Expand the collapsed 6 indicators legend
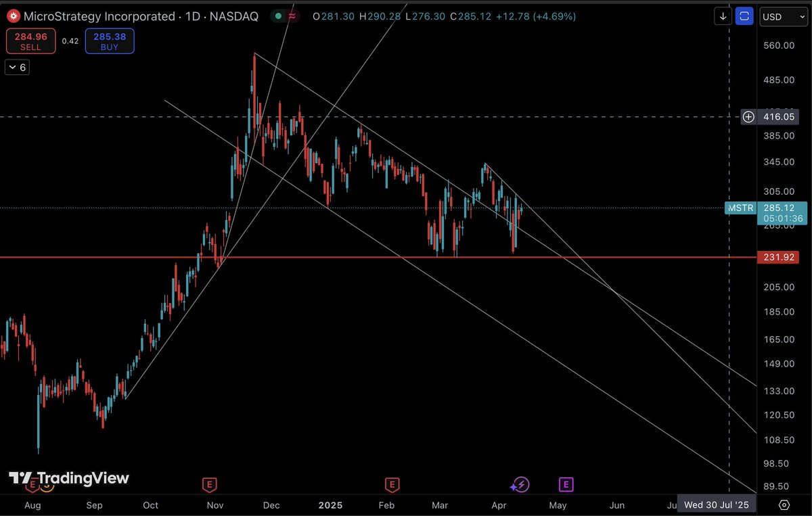812x516 pixels. point(17,67)
